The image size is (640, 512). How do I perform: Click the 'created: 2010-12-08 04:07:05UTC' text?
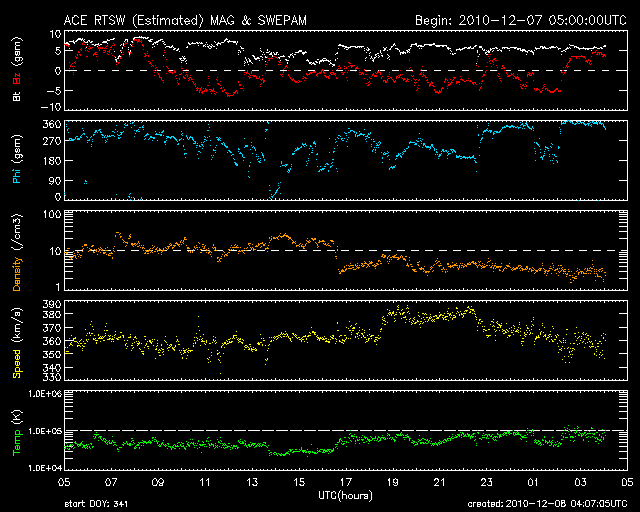click(547, 504)
